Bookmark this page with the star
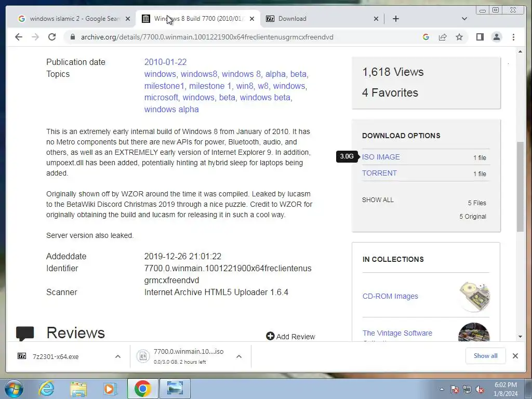532x399 pixels. point(459,37)
